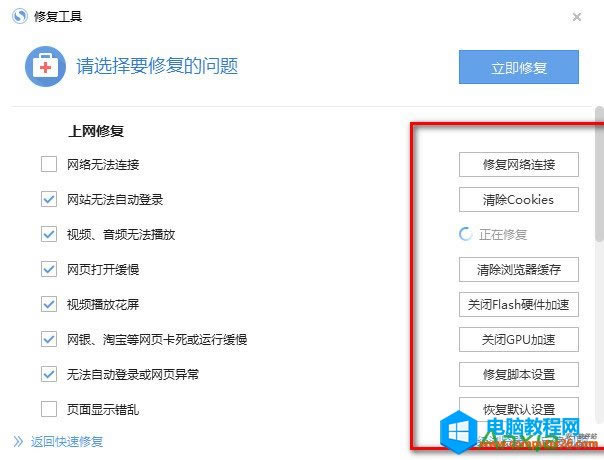Uncheck the 网页打开缓慢 checkbox
Viewport: 604px width, 460px height.
(x=49, y=269)
